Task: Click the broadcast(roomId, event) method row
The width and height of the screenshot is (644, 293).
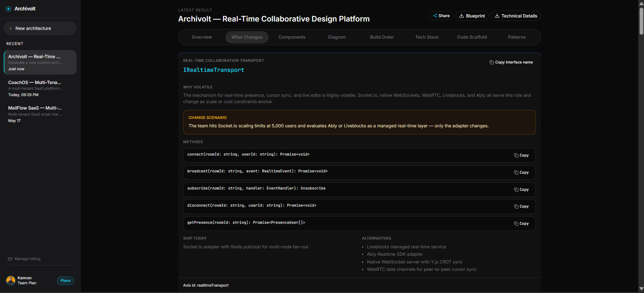Action: (x=359, y=173)
